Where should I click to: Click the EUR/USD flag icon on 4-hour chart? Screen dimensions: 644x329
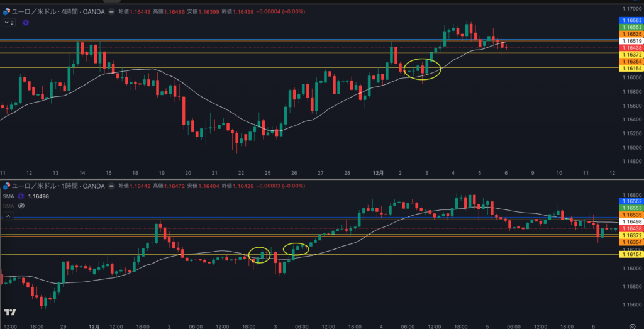pyautogui.click(x=6, y=11)
